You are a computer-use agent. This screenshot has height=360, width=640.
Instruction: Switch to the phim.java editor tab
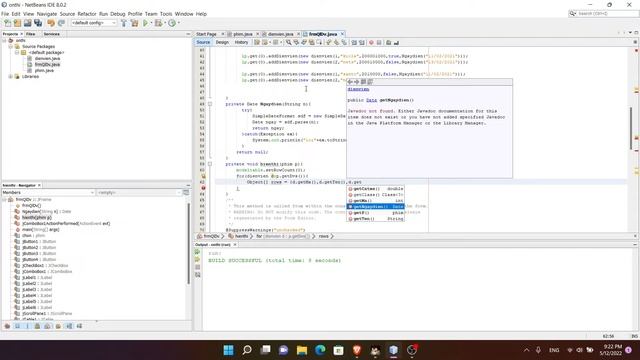tap(243, 34)
